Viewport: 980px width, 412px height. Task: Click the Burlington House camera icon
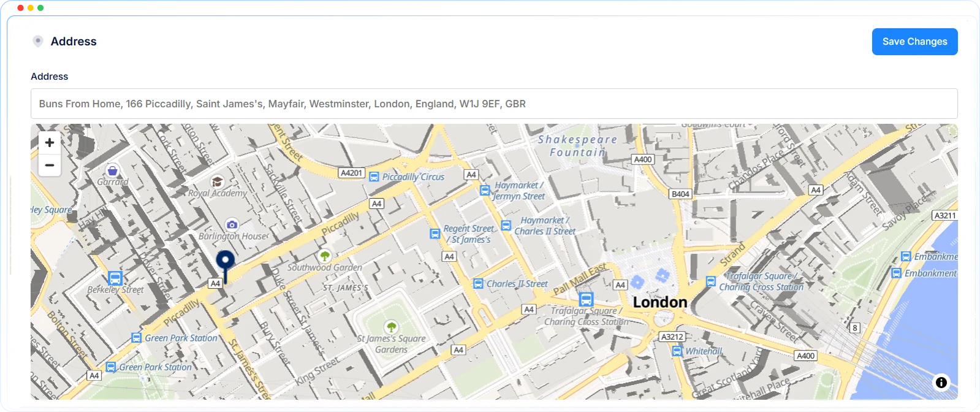coord(232,224)
